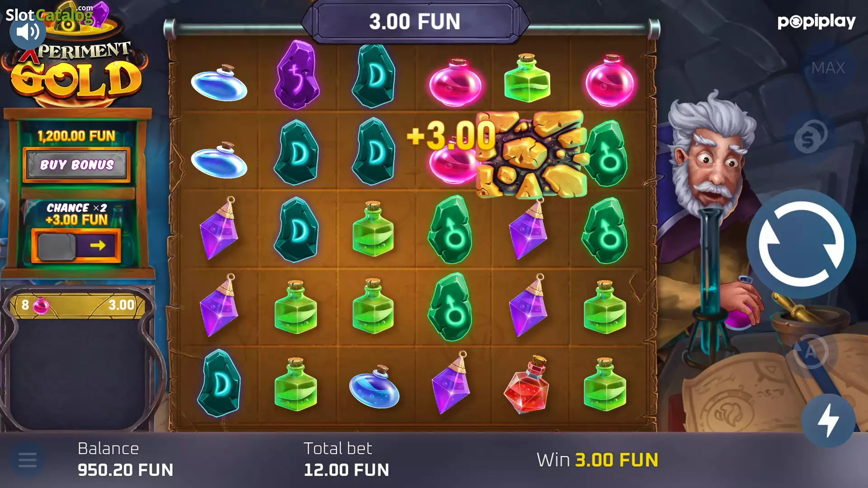Mute the game sound speaker icon

(28, 32)
